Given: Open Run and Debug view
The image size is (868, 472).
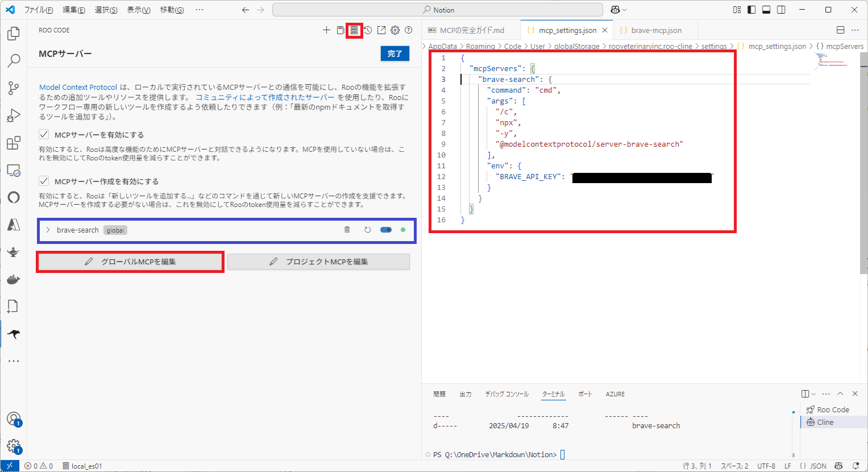Looking at the screenshot, I should click(x=14, y=115).
